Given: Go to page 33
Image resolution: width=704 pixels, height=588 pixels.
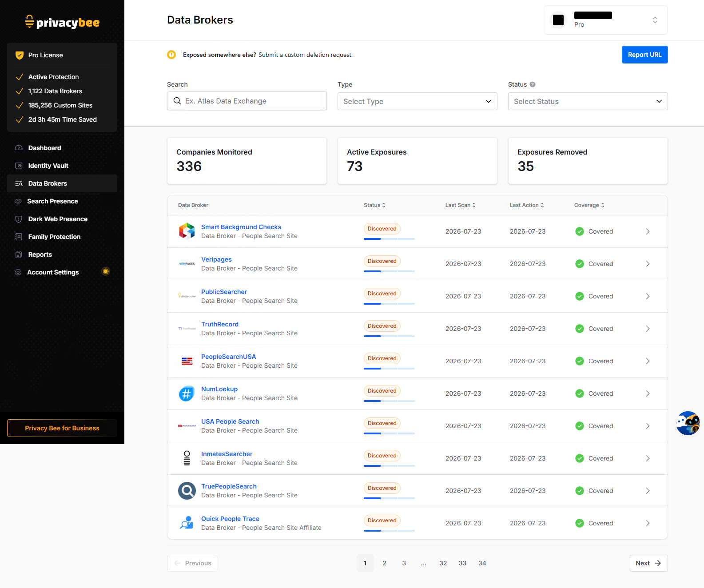Looking at the screenshot, I should (x=463, y=563).
